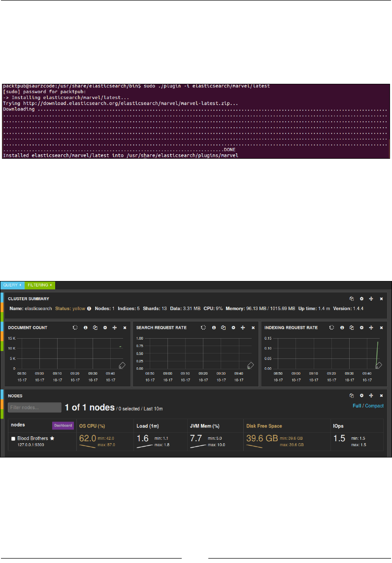Select the Blood Brothers node checkbox
The height and width of the screenshot is (563, 392).
(13, 439)
